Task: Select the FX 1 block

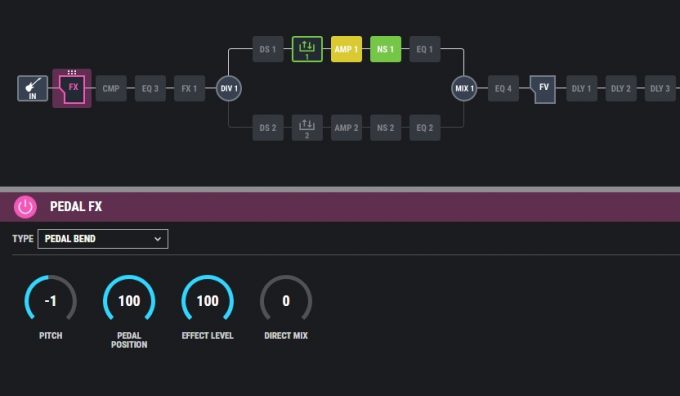Action: 190,88
